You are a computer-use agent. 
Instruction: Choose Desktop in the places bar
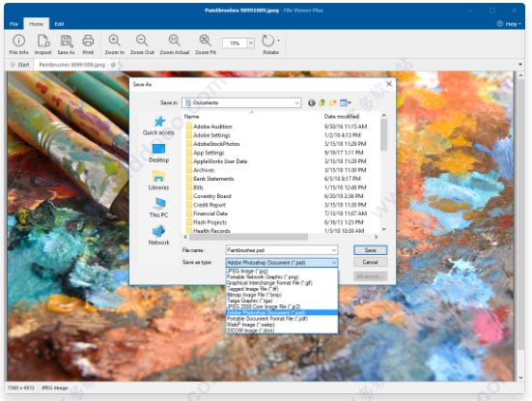158,153
